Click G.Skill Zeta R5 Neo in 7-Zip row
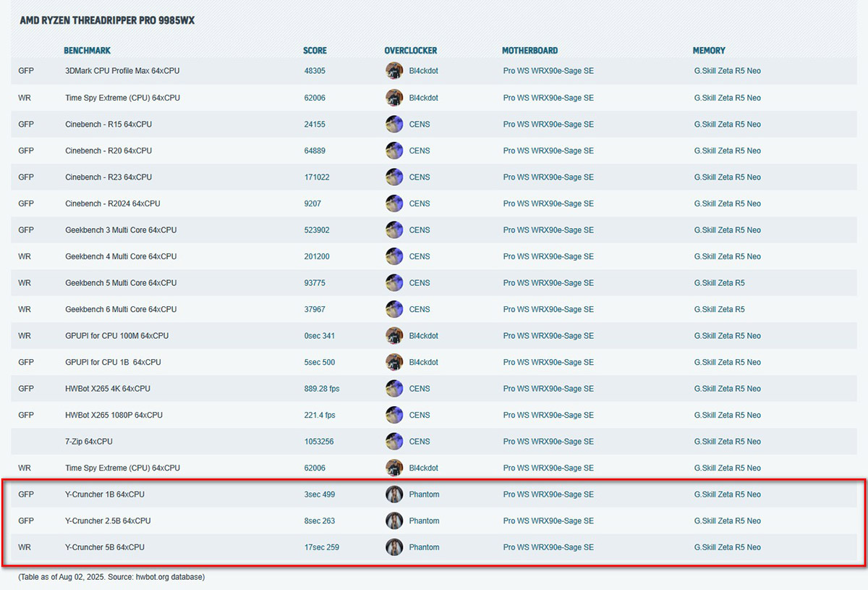The width and height of the screenshot is (868, 590). click(x=728, y=441)
